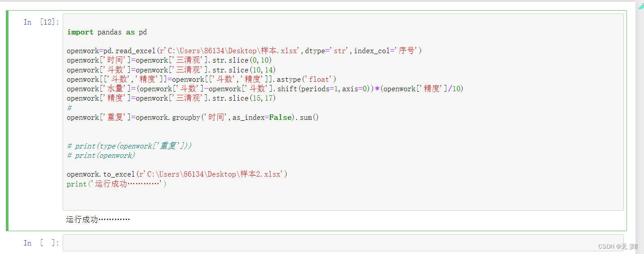
Task: Click the astype('float') code line
Action: (x=202, y=80)
